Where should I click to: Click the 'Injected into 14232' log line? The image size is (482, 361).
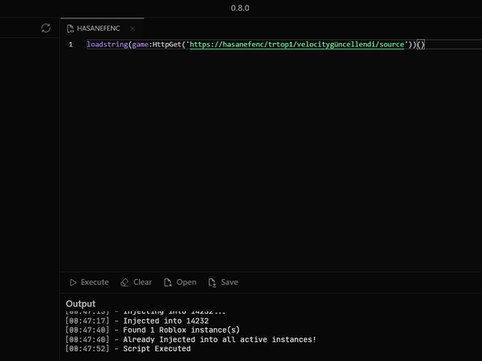pyautogui.click(x=137, y=321)
